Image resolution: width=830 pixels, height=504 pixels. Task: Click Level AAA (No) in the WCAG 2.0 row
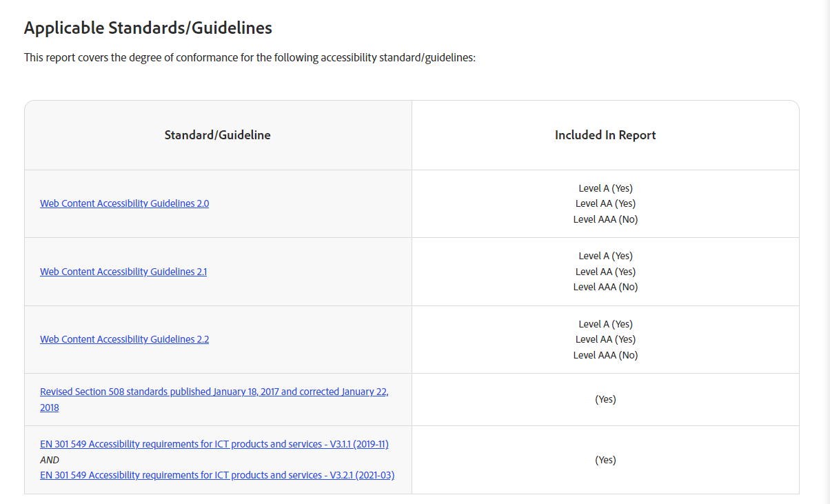605,219
